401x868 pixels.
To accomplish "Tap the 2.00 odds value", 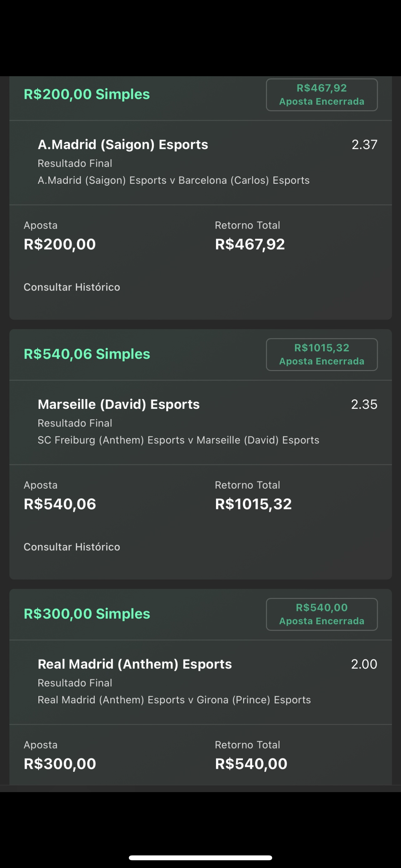I will pyautogui.click(x=364, y=664).
